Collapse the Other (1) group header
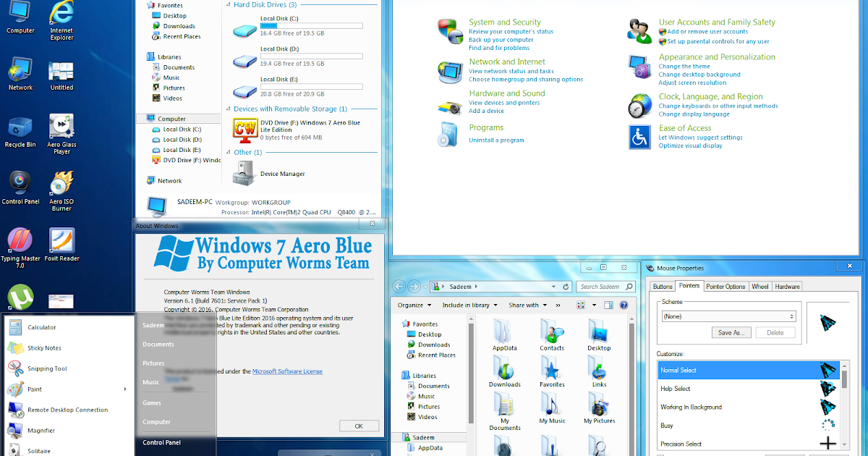The width and height of the screenshot is (868, 456). pyautogui.click(x=229, y=153)
